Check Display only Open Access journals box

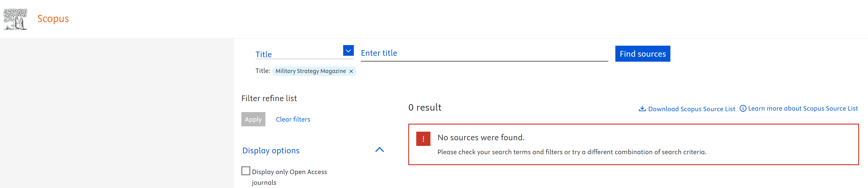pyautogui.click(x=246, y=171)
